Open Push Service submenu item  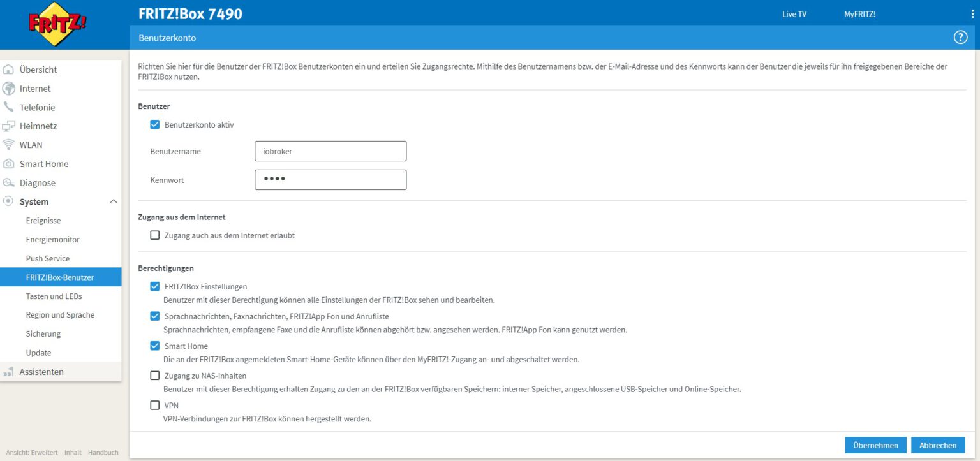coord(48,258)
